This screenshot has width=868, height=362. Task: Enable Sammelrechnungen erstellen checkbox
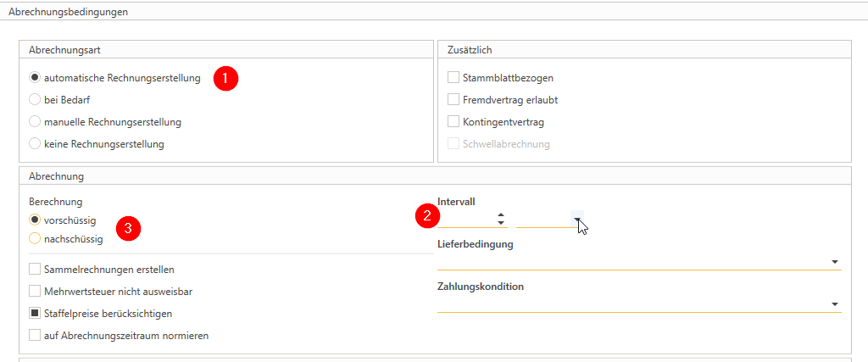pos(36,270)
